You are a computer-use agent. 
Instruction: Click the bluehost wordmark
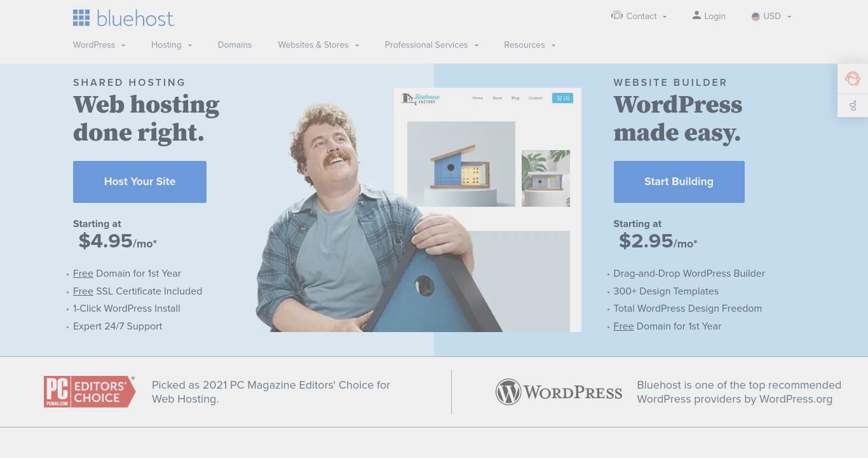pyautogui.click(x=135, y=18)
